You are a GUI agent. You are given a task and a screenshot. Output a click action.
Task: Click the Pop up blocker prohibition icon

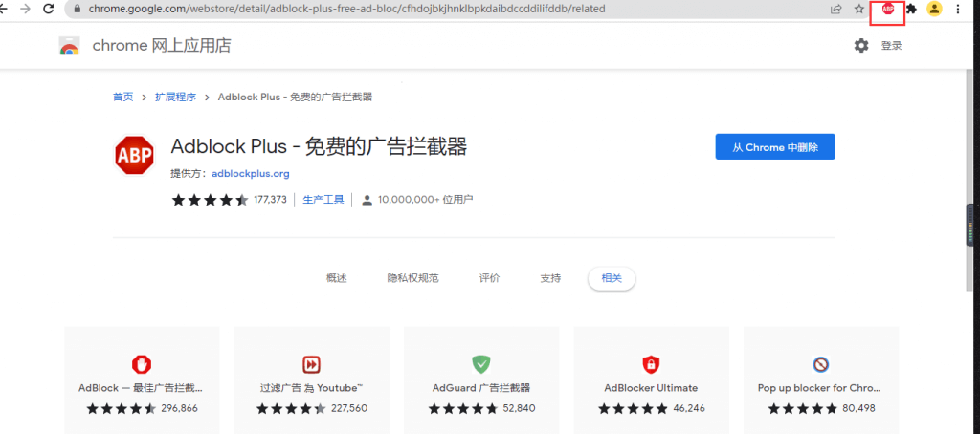pos(820,364)
